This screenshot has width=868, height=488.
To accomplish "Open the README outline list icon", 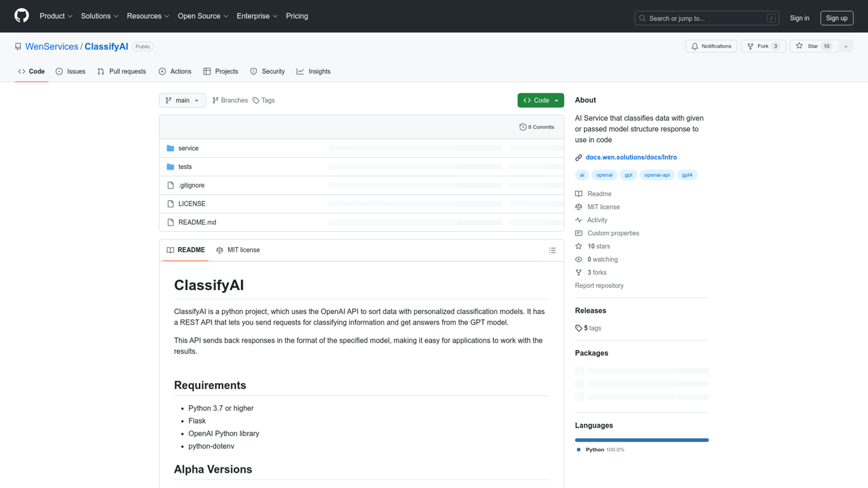I will tap(552, 250).
